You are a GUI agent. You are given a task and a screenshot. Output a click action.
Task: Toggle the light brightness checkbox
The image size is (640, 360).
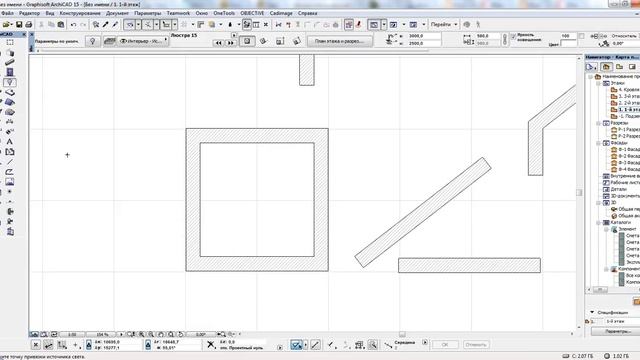(x=513, y=36)
